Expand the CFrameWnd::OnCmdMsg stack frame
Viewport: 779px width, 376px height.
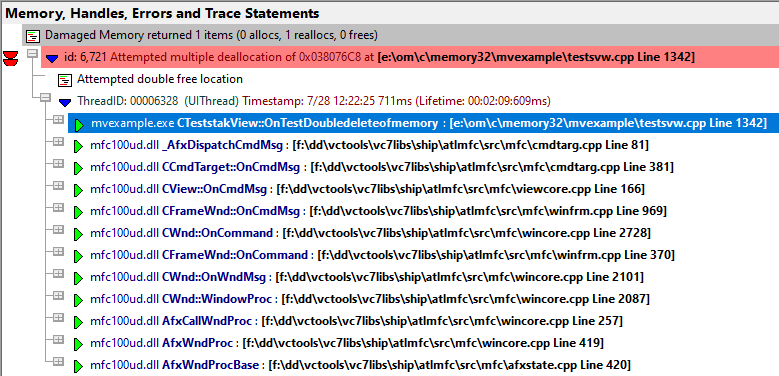click(x=58, y=207)
